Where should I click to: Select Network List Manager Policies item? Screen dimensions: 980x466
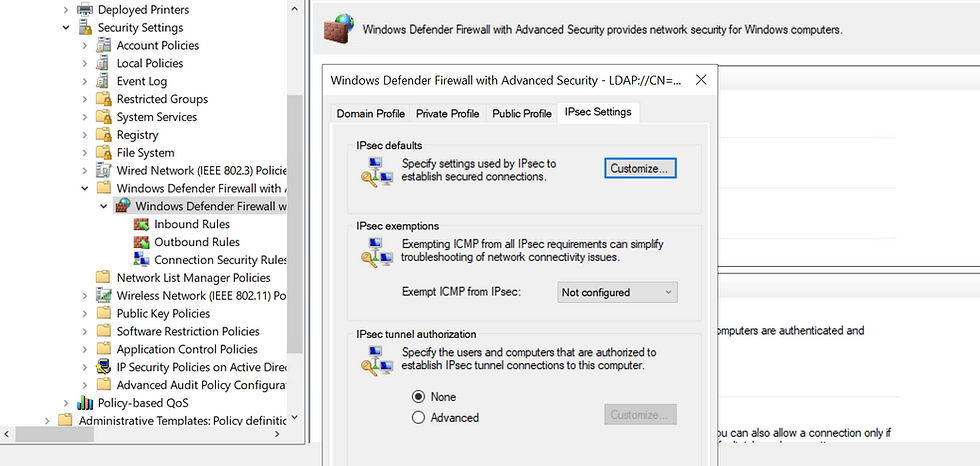tap(194, 277)
